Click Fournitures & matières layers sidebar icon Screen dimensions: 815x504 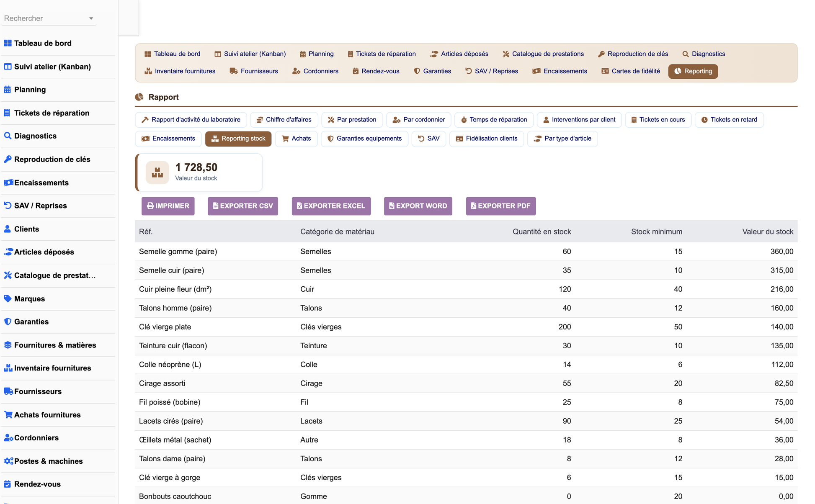(8, 345)
